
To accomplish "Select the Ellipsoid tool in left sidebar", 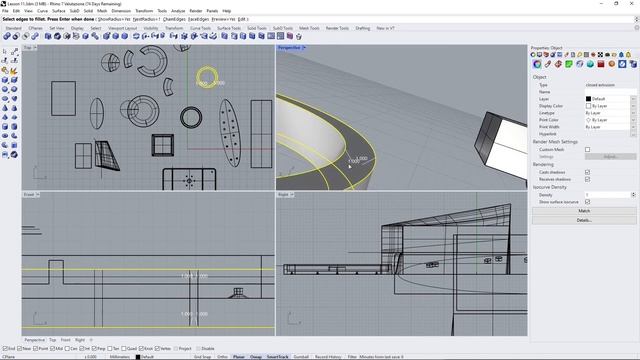I will point(5,98).
